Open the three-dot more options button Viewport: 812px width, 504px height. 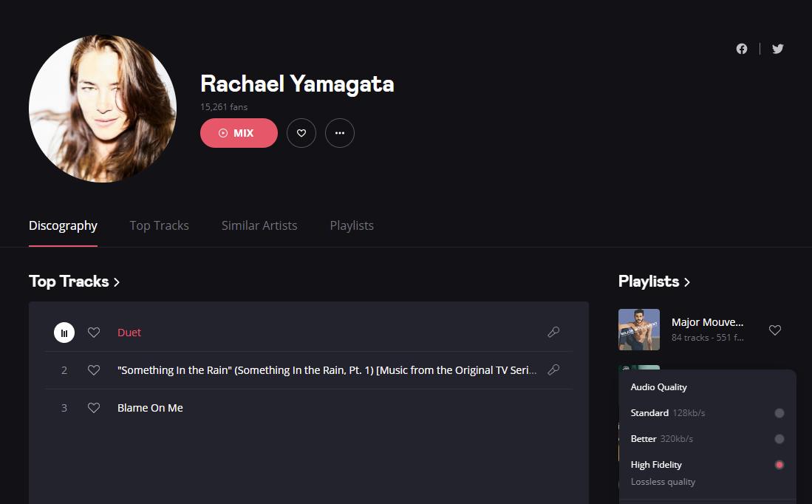pyautogui.click(x=340, y=133)
